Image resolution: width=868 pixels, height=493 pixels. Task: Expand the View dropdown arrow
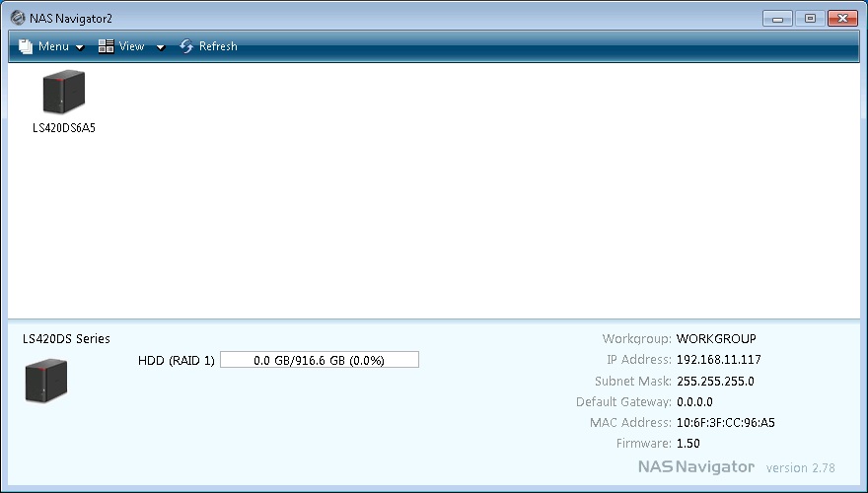pyautogui.click(x=161, y=47)
